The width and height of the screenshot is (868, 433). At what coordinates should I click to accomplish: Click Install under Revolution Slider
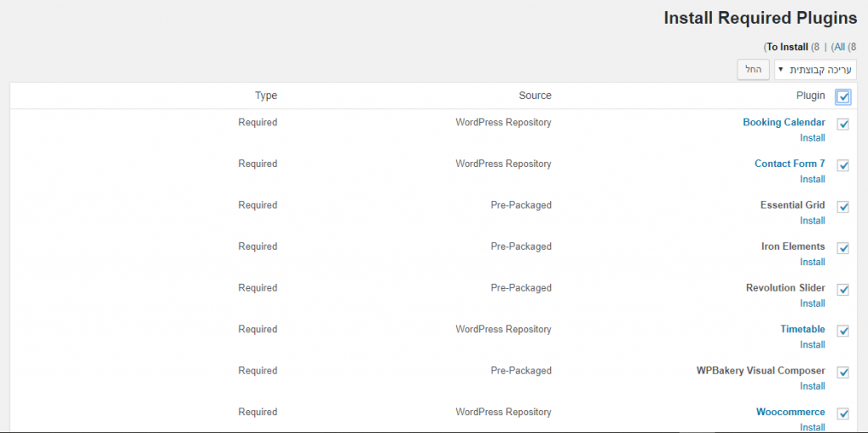point(813,303)
